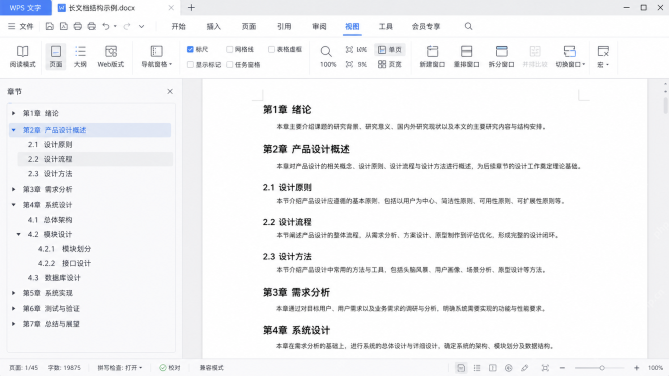
Task: Switch to 引用 ribbon tab
Action: coord(284,26)
